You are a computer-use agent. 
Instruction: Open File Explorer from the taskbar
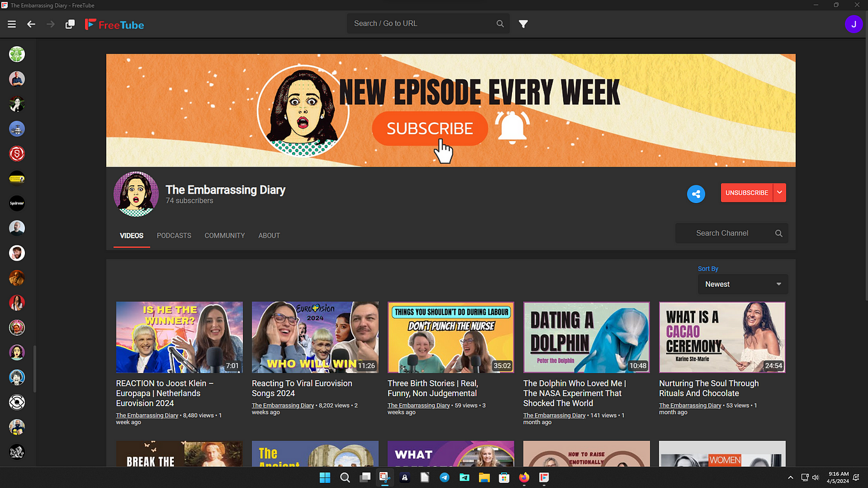(484, 477)
